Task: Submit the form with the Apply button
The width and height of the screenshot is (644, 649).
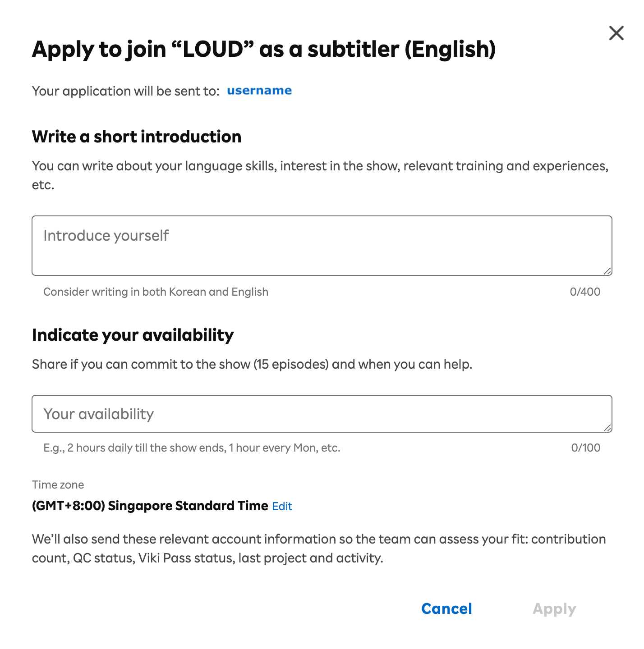Action: point(554,609)
